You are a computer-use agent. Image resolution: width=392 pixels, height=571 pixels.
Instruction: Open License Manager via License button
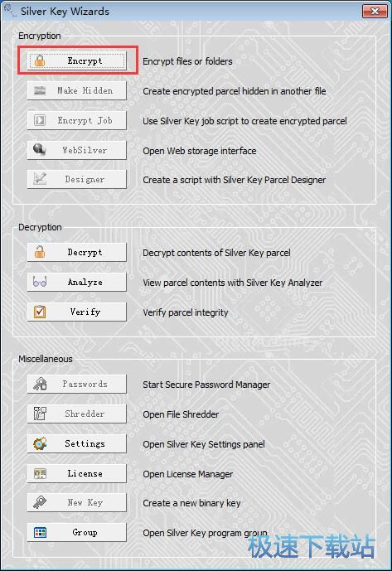[x=77, y=473]
